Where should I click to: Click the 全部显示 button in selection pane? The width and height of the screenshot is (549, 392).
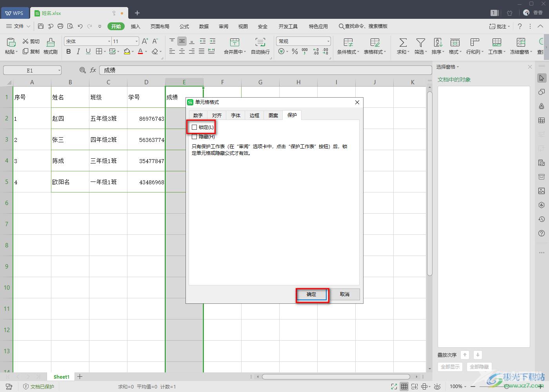[450, 367]
